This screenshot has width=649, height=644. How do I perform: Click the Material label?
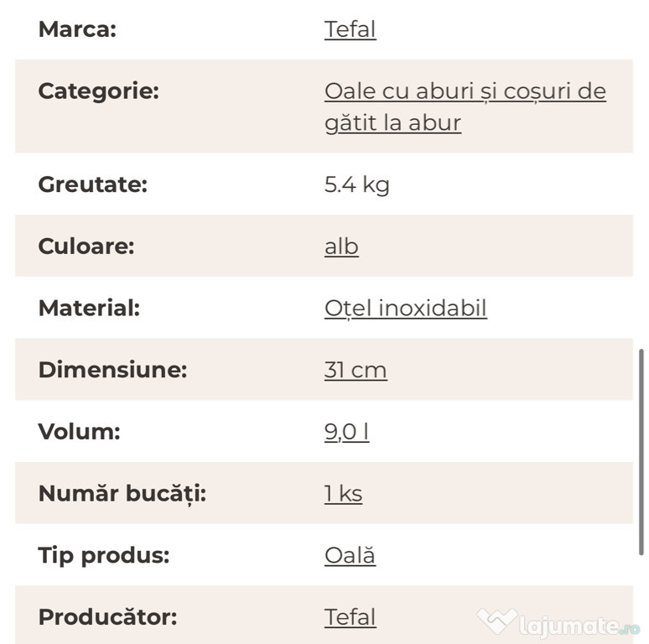coord(89,308)
